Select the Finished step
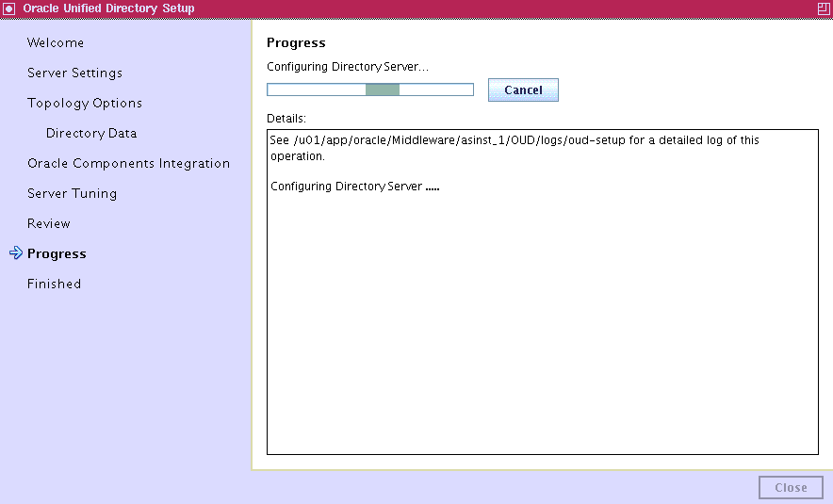 (55, 284)
